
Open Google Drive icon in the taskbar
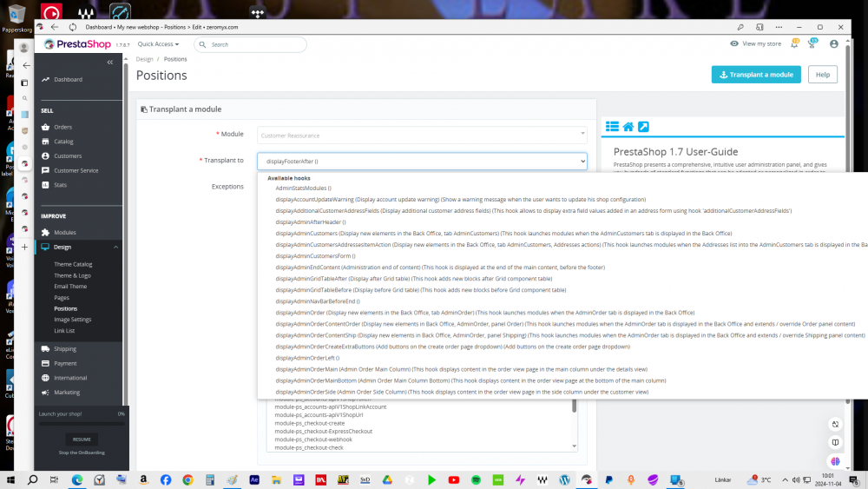coord(387,479)
